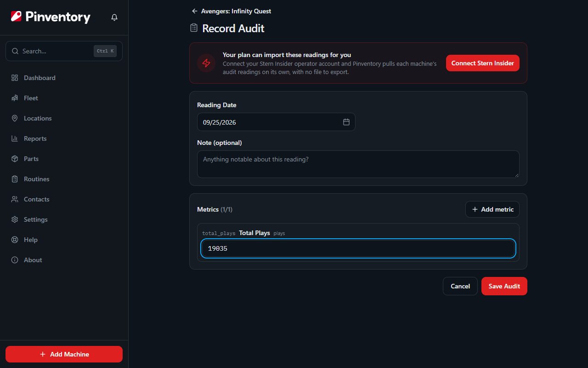
Task: Click the Reports bar chart icon
Action: point(15,138)
